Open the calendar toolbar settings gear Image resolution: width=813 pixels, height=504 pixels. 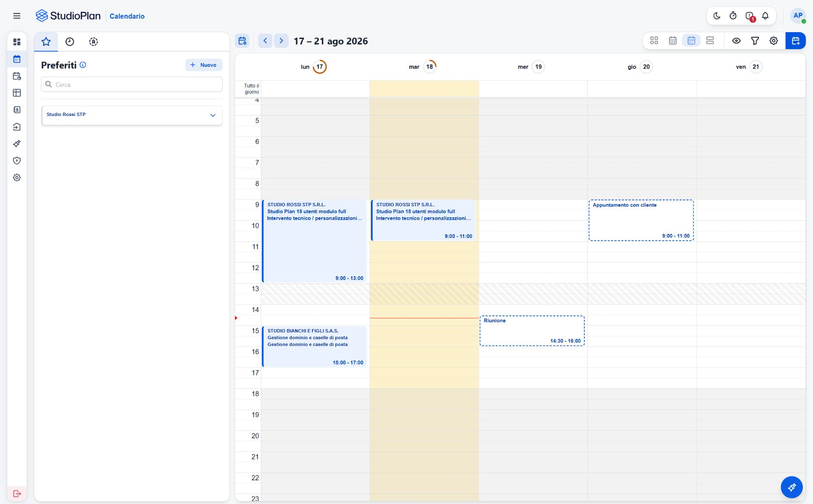(774, 41)
